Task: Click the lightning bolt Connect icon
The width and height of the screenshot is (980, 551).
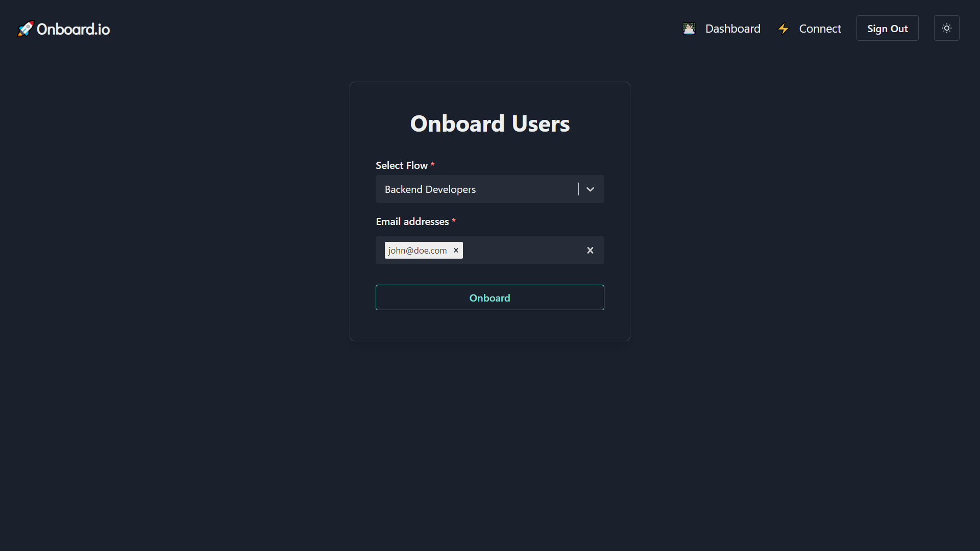Action: click(x=783, y=29)
